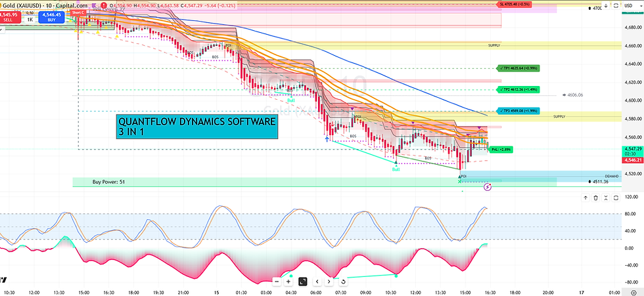Viewport: 644px width, 296px height.
Task: Click the TP2 4612.36 target label
Action: 518,89
